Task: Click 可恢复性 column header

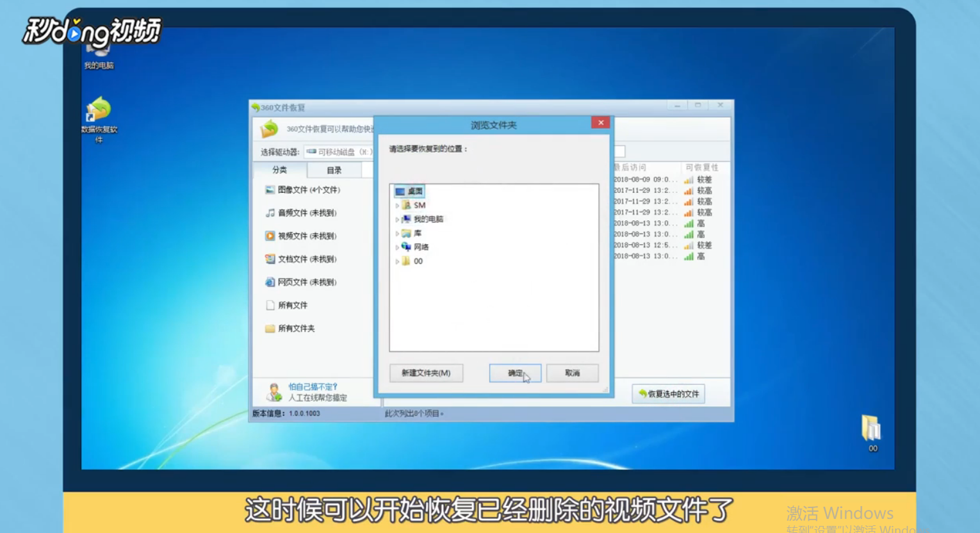Action: tap(702, 167)
